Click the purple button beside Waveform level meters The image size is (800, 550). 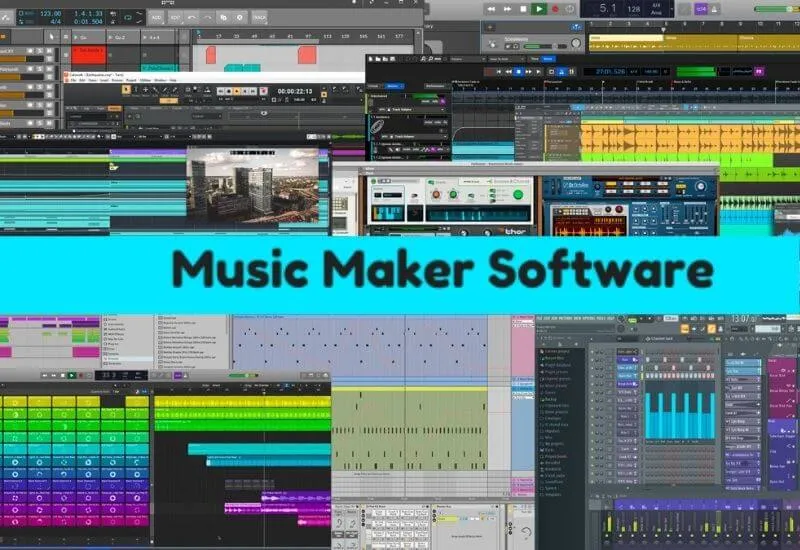(759, 71)
